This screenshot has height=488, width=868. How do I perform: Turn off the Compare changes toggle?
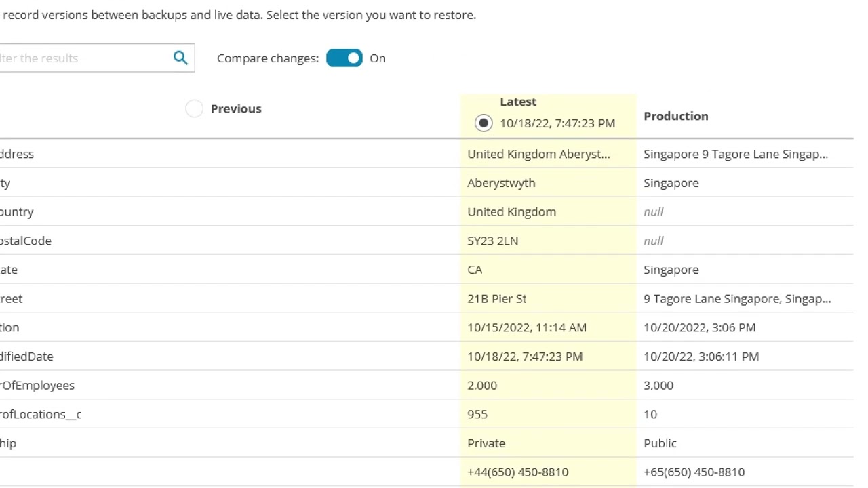coord(344,58)
